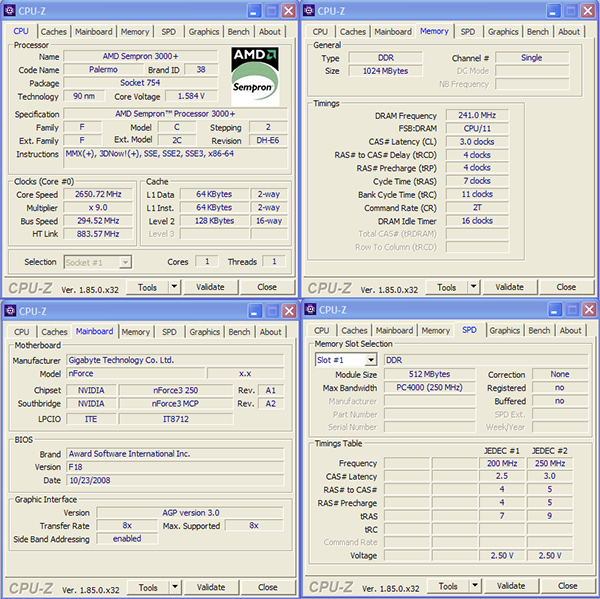Screen dimensions: 600x599
Task: Click the AMD Sempron processor logo
Action: tap(255, 76)
